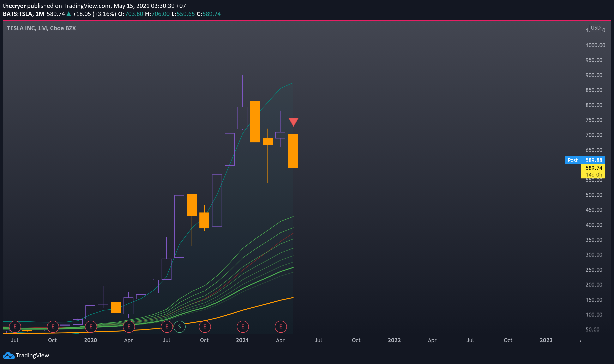This screenshot has height=364, width=614.
Task: Click the blue Post 589.88 price label
Action: pos(585,160)
